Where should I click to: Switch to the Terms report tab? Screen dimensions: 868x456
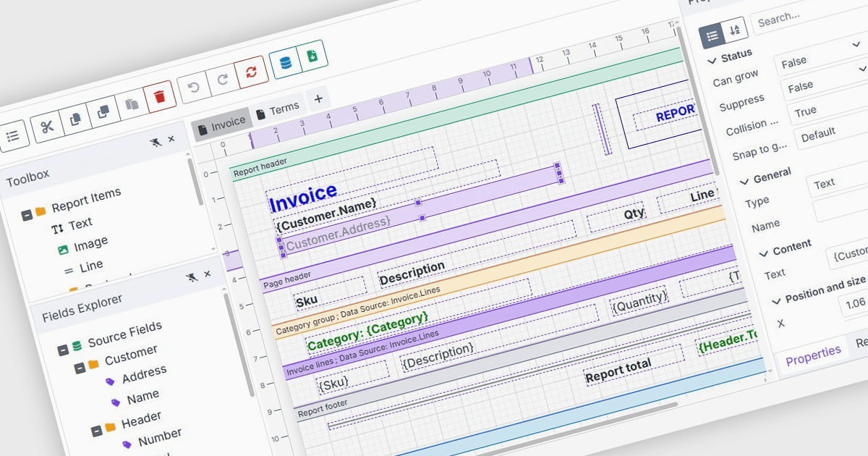coord(278,110)
